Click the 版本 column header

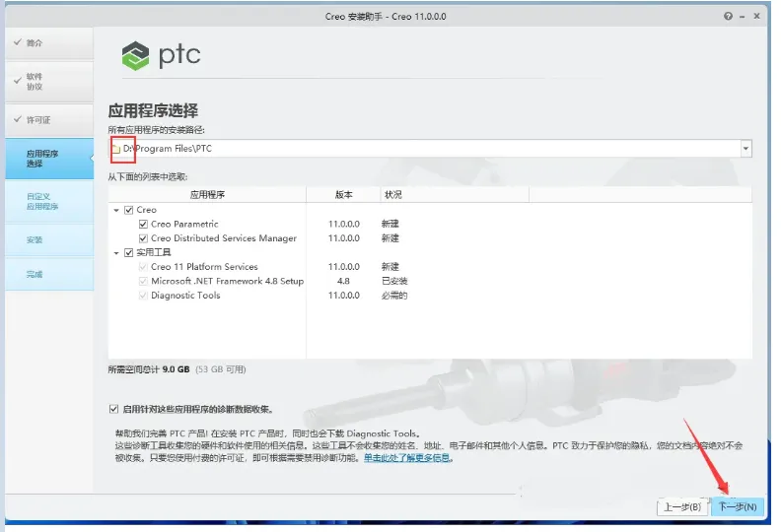click(x=344, y=195)
